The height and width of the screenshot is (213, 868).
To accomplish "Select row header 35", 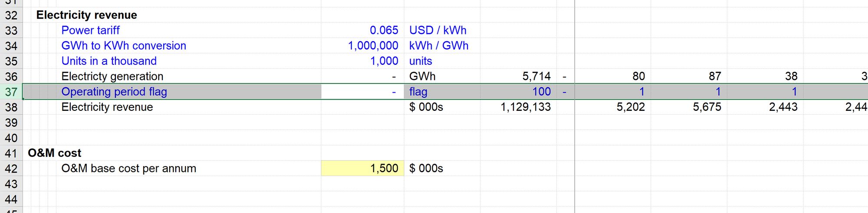I will pos(11,61).
